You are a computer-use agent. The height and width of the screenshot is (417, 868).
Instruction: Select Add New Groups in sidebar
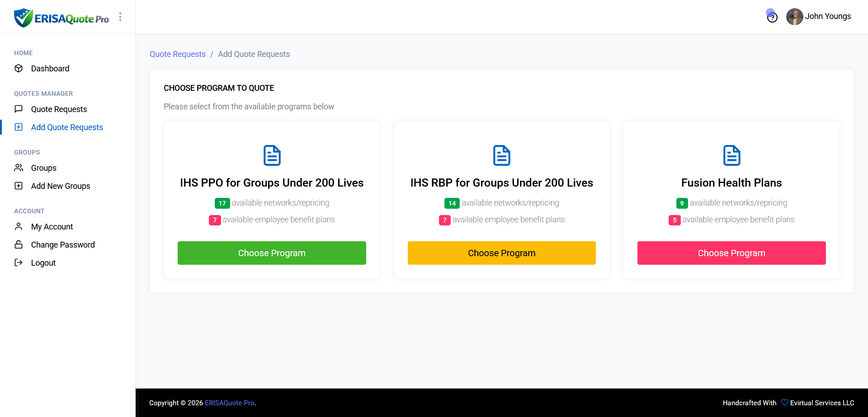click(60, 186)
